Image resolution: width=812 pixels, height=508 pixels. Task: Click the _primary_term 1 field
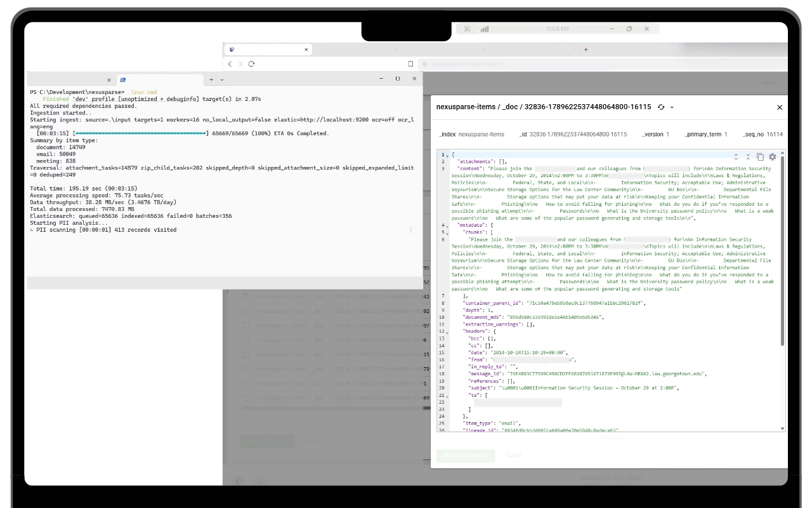705,135
